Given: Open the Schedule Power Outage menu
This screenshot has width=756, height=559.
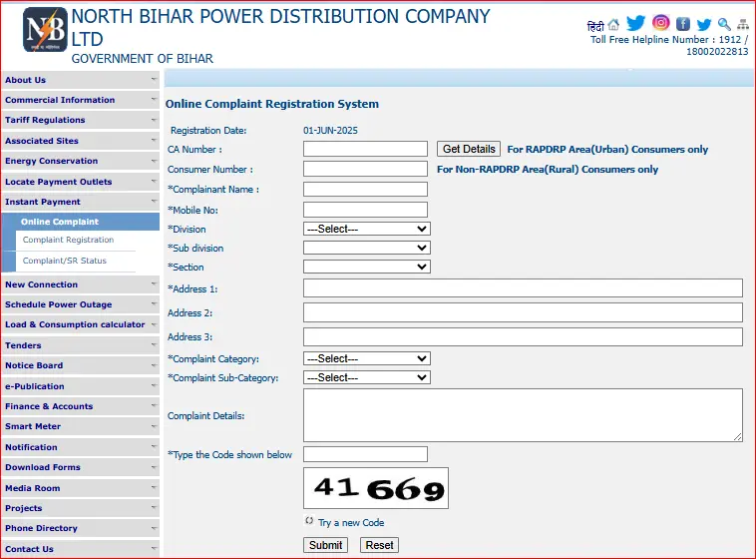Looking at the screenshot, I should pyautogui.click(x=80, y=304).
